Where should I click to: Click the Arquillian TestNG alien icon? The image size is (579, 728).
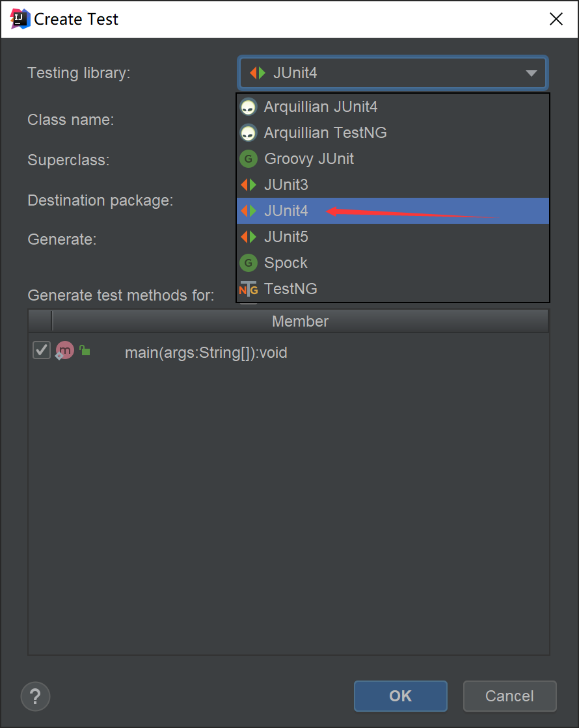click(x=248, y=133)
